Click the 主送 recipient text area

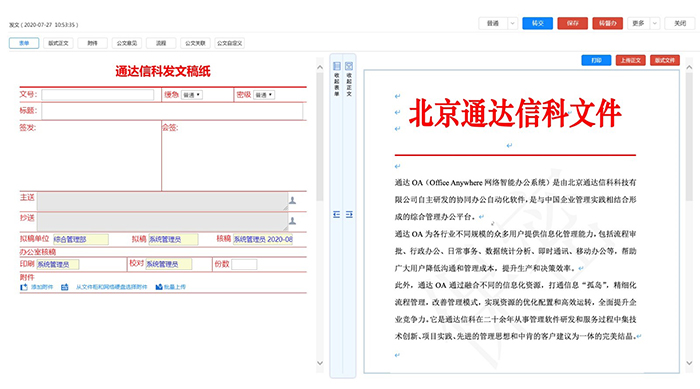coord(162,201)
